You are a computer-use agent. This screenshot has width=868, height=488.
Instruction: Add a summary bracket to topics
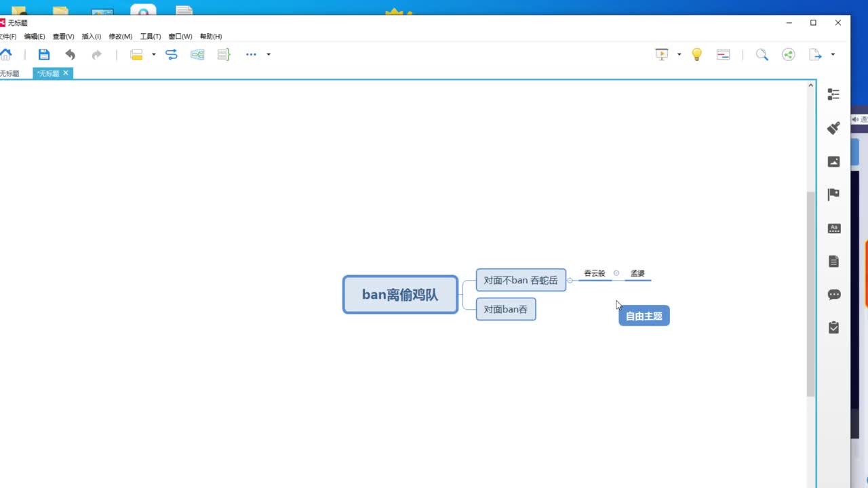tap(224, 54)
